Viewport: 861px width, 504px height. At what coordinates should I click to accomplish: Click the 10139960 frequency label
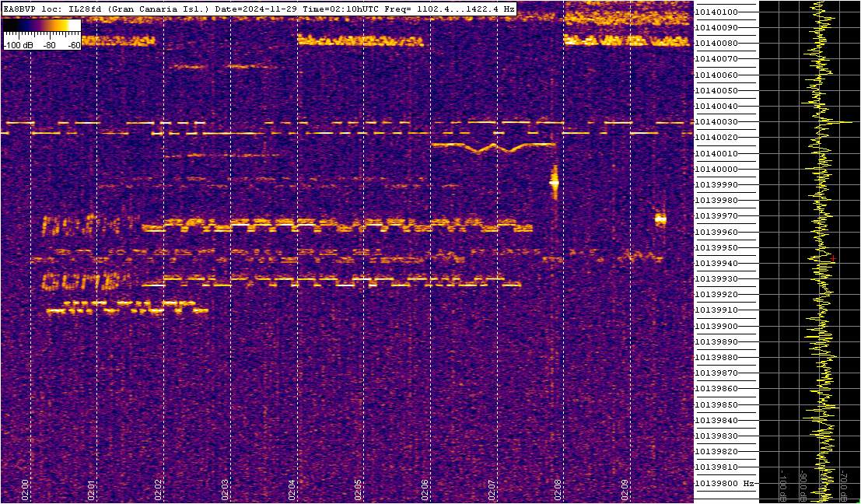pos(716,232)
